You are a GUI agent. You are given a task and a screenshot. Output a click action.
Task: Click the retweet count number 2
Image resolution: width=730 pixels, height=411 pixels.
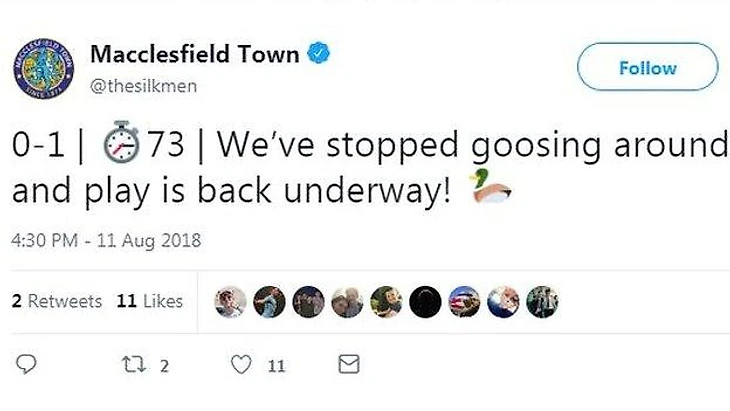click(x=164, y=366)
